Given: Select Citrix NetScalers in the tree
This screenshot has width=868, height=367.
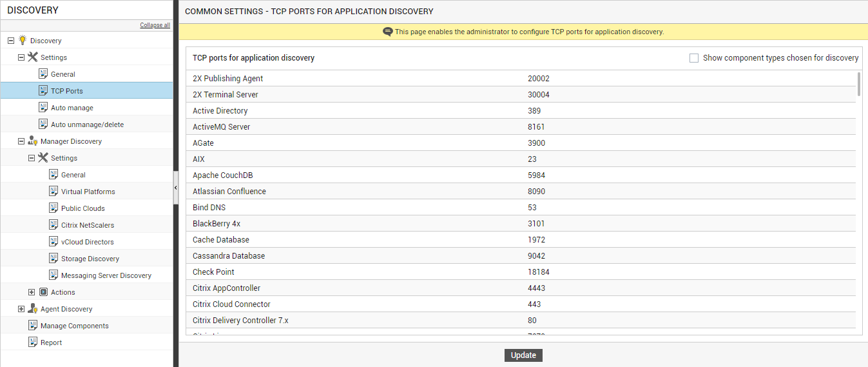Looking at the screenshot, I should (88, 225).
